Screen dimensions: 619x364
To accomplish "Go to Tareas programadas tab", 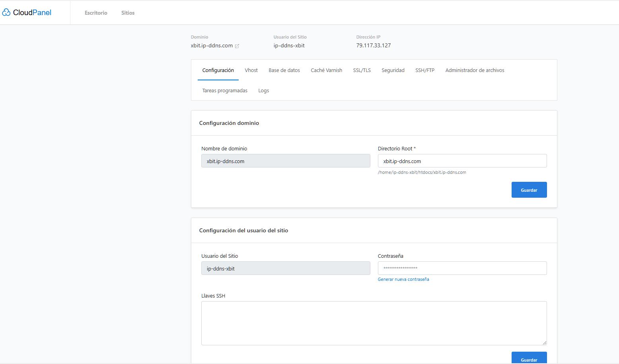I will tap(225, 91).
